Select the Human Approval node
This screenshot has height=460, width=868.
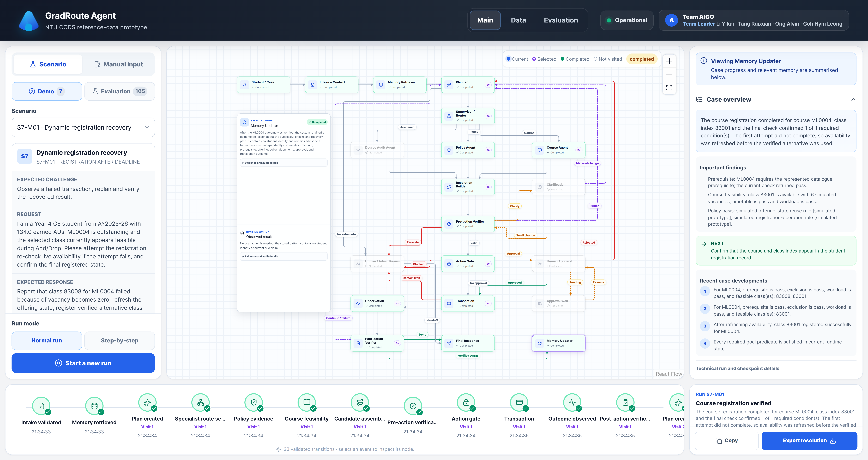[559, 264]
